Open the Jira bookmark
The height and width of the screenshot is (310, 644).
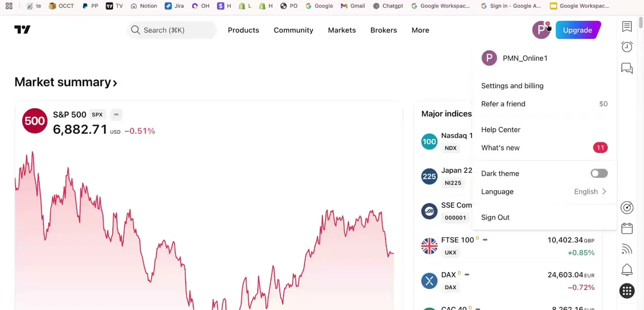click(x=174, y=6)
